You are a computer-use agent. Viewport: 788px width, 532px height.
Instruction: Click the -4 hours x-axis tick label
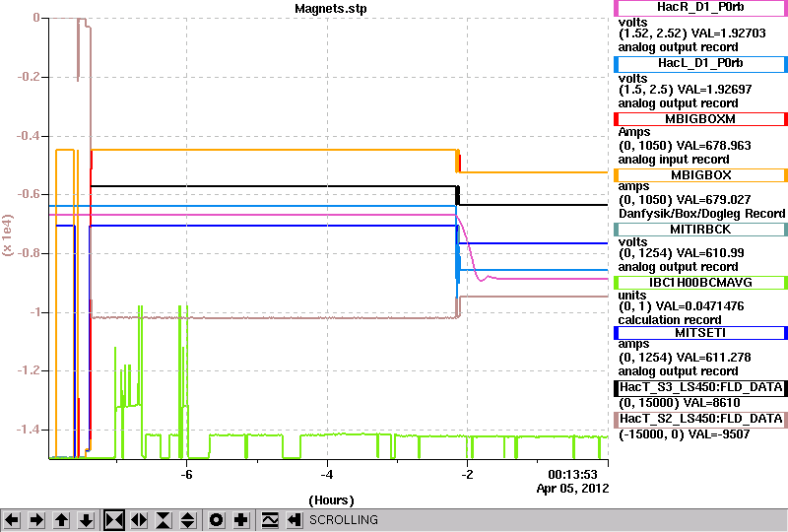[x=327, y=475]
